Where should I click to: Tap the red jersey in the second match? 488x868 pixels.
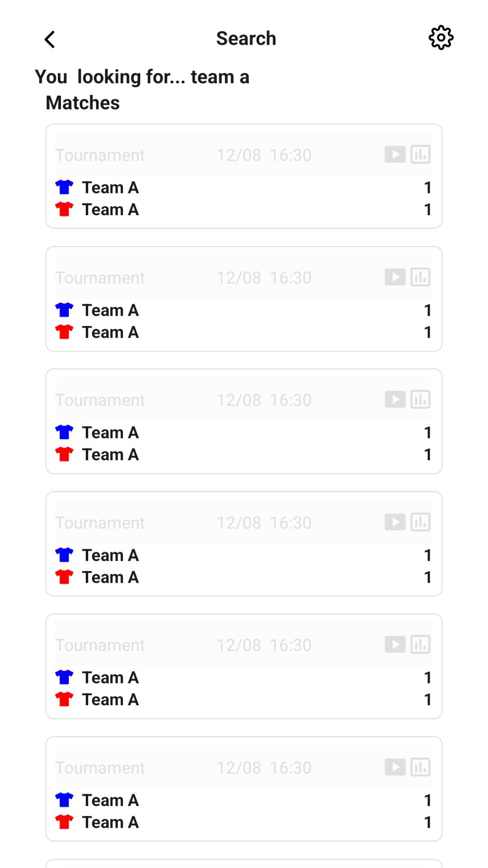(x=64, y=332)
